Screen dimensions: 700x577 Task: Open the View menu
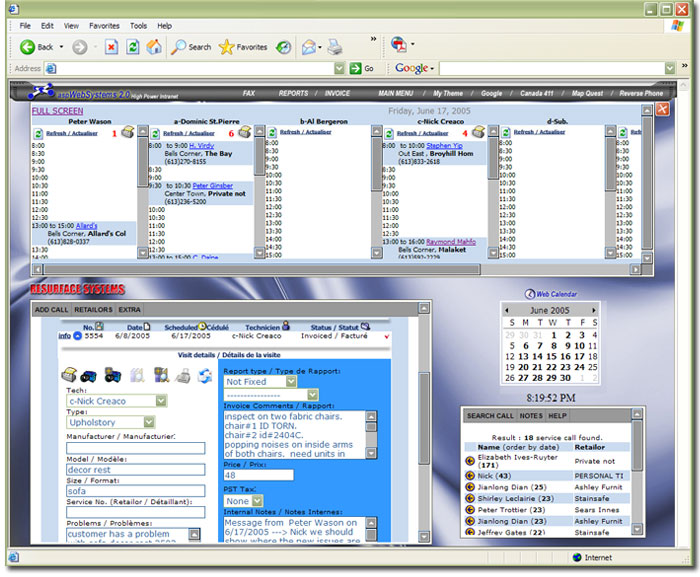point(71,26)
